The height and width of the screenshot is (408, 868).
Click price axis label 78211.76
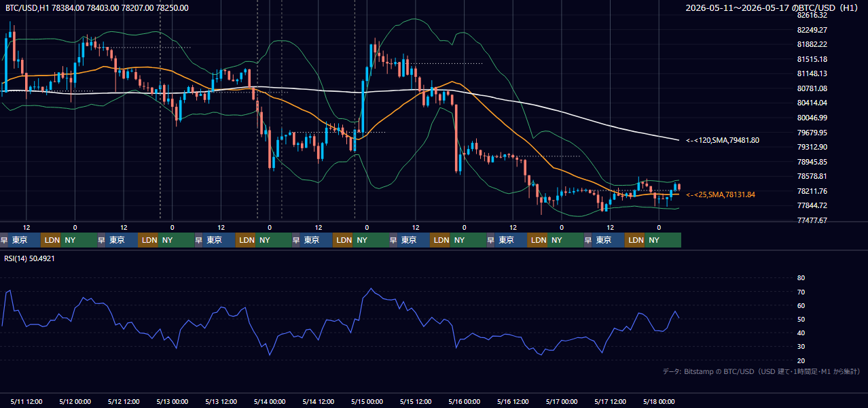click(812, 191)
